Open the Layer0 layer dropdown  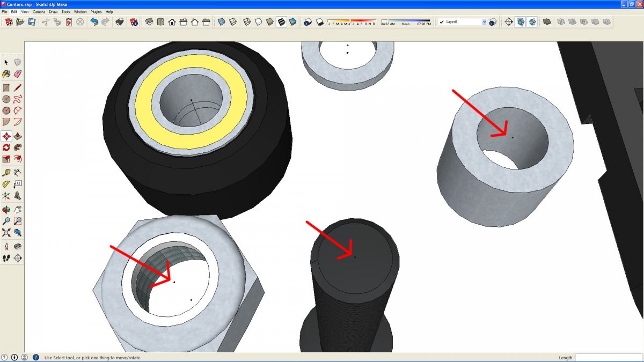pos(484,22)
